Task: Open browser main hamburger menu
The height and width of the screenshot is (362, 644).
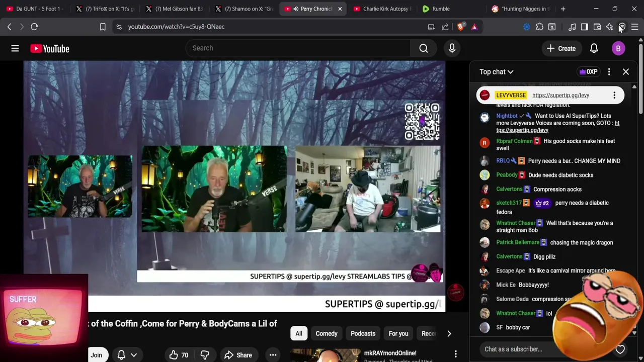Action: click(634, 27)
